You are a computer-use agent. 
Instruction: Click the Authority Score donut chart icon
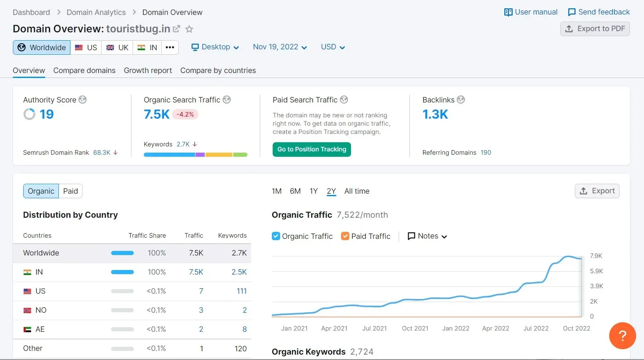pos(29,114)
